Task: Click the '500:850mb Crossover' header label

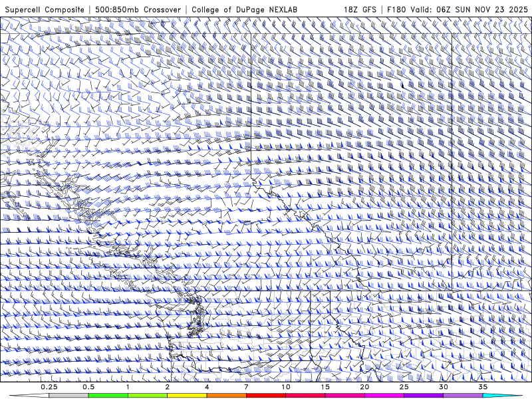Action: (138, 9)
